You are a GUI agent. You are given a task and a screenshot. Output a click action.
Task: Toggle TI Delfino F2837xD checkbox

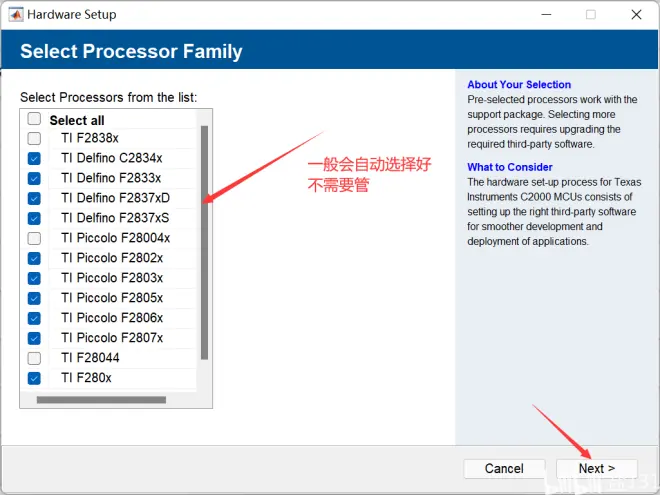tap(34, 198)
